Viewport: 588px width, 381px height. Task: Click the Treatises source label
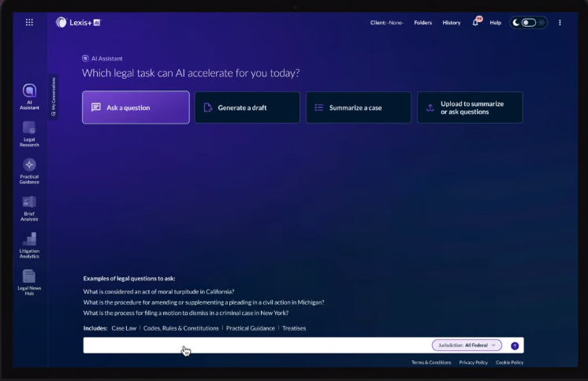[x=294, y=328]
